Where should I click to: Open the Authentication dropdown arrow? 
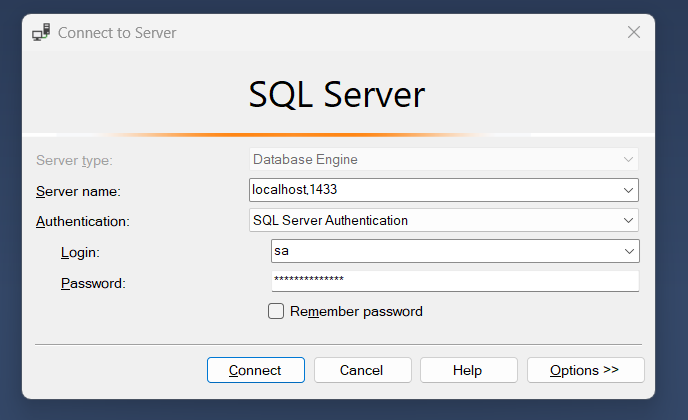[x=628, y=220]
